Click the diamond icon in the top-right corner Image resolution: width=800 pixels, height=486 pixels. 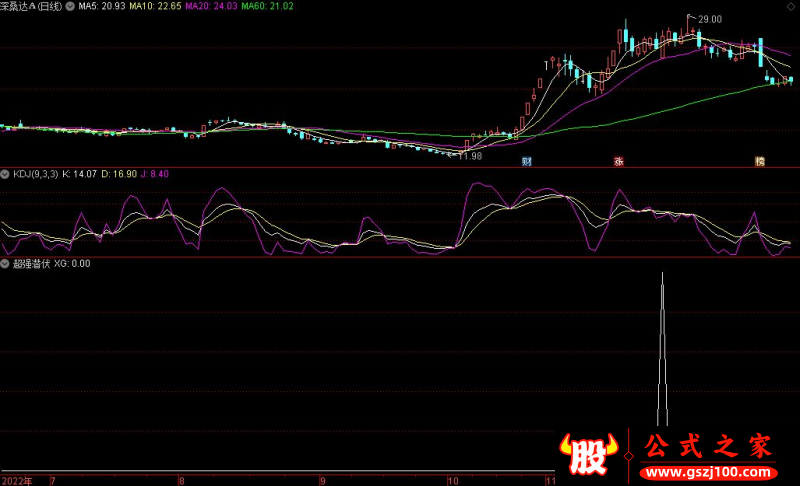[x=791, y=6]
